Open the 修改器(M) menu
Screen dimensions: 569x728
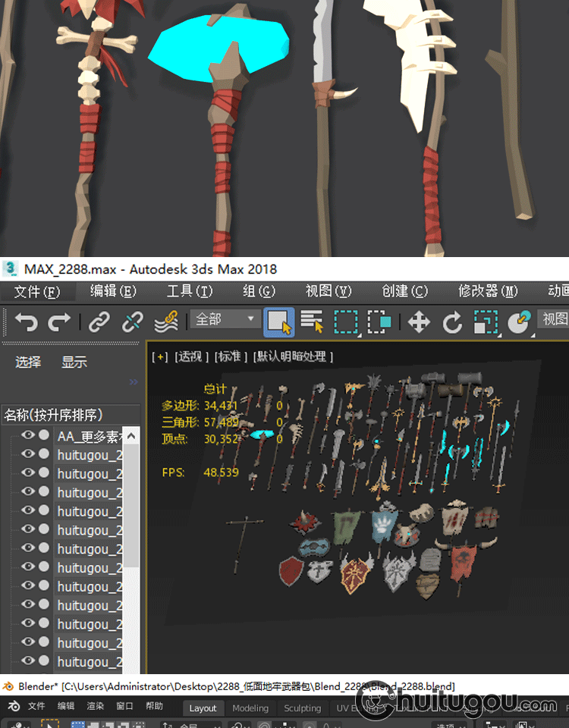tap(488, 291)
